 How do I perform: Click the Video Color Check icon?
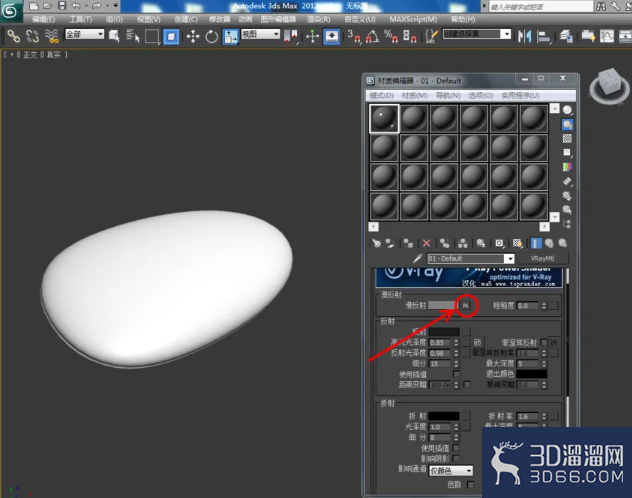pyautogui.click(x=567, y=167)
